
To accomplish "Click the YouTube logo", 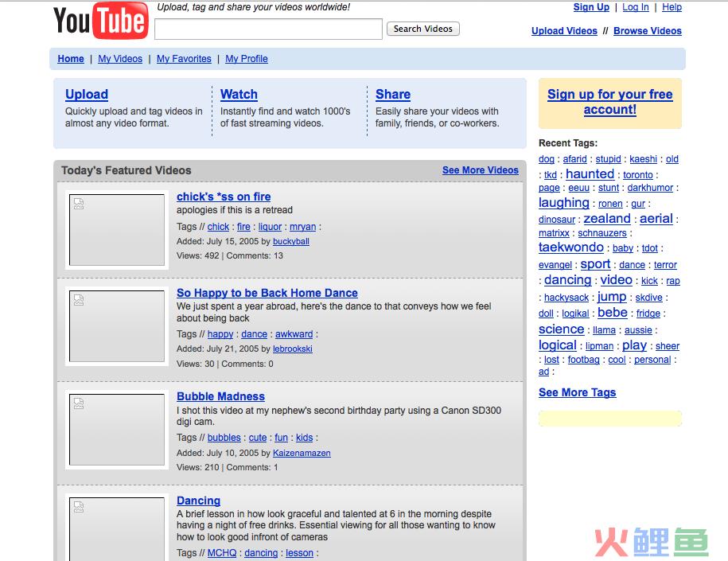I will 101,21.
